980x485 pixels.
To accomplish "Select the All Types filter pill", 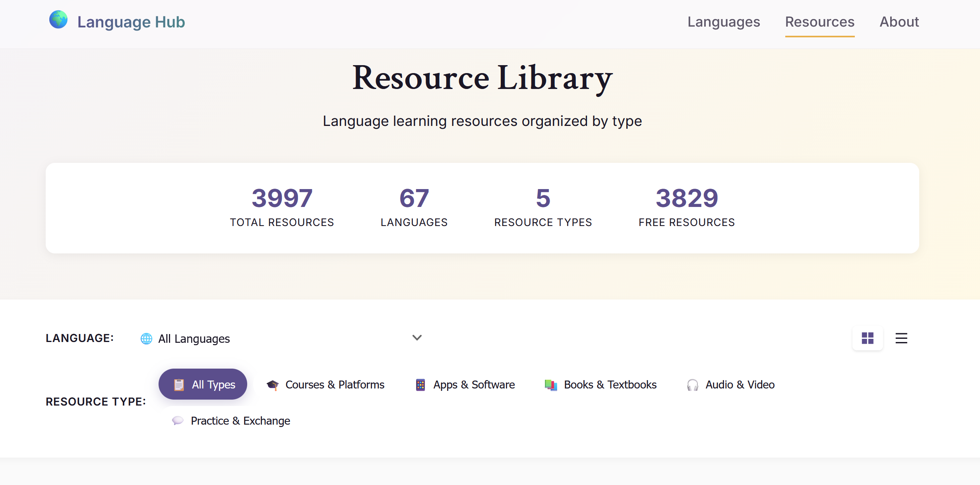I will pos(203,384).
